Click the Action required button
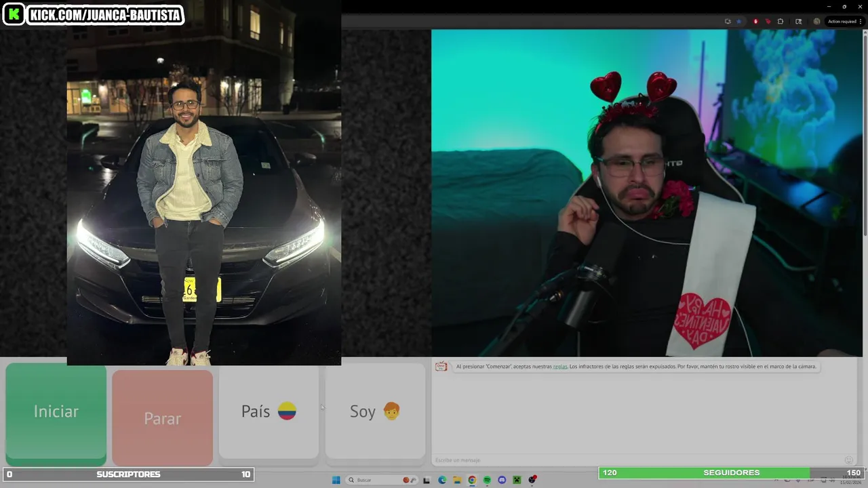Viewport: 868px width, 488px height. tap(842, 21)
